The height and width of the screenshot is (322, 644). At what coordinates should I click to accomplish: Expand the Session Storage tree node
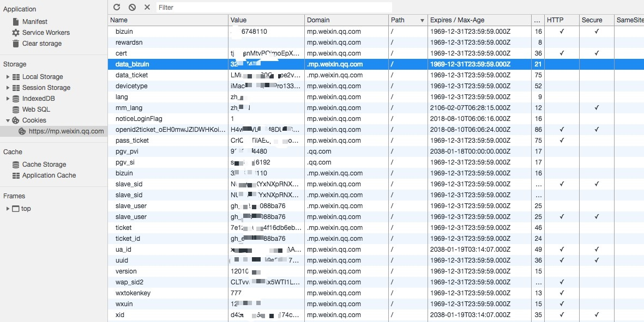point(8,87)
